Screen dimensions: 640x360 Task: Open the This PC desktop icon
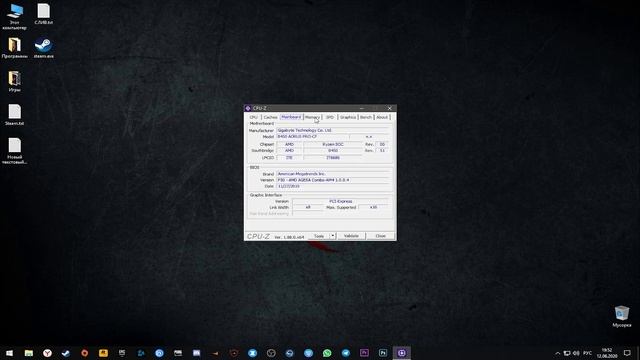coord(15,16)
